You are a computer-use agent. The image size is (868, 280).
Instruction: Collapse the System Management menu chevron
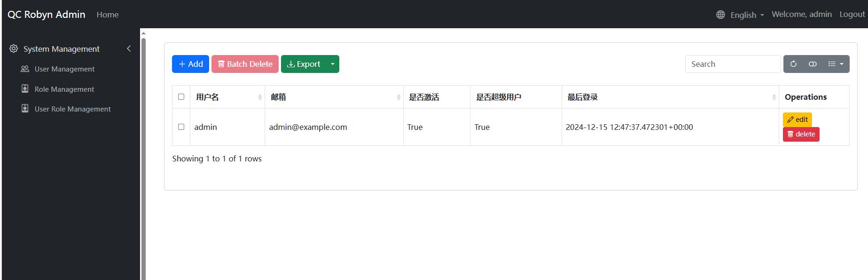(129, 49)
